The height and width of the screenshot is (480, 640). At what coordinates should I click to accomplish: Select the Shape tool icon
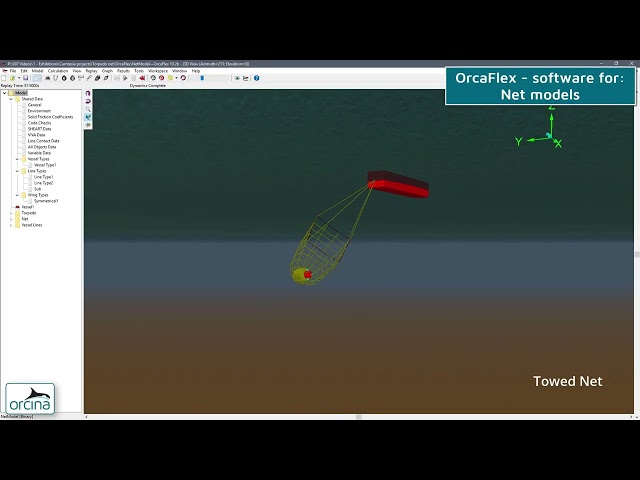pyautogui.click(x=98, y=78)
